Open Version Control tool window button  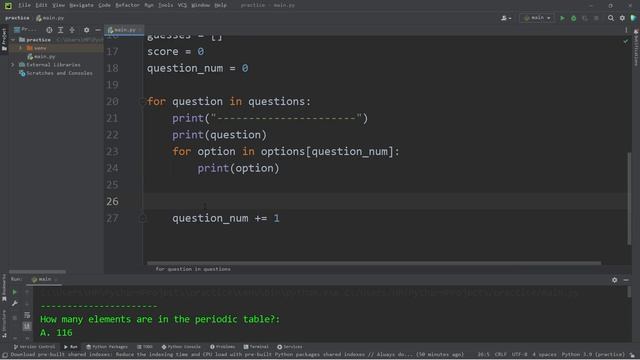(34, 347)
